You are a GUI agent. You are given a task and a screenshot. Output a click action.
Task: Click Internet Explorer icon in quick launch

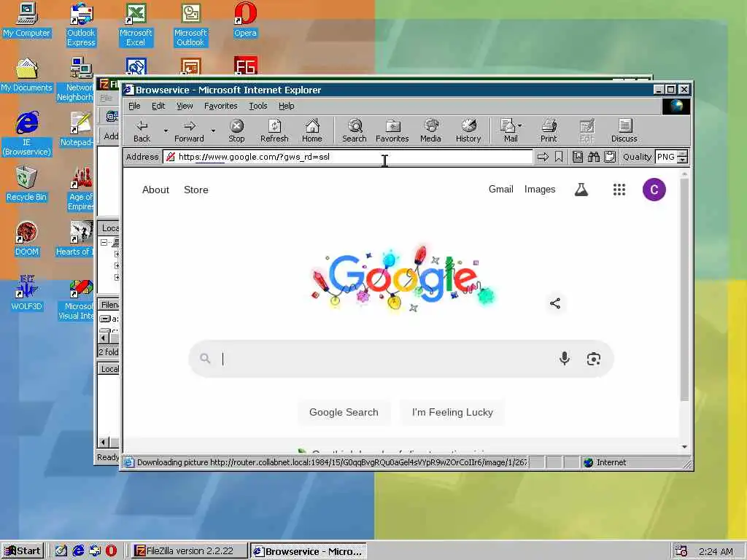pos(78,551)
